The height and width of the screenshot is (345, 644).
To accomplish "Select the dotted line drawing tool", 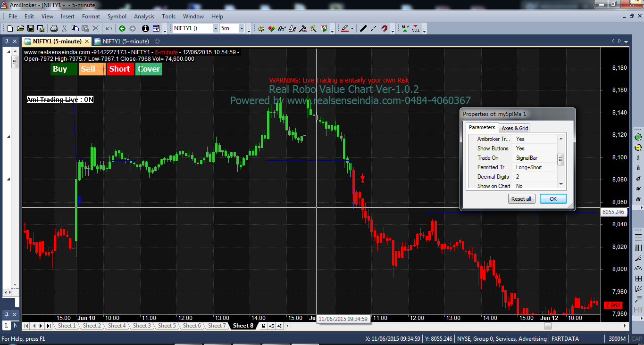I will point(372,28).
